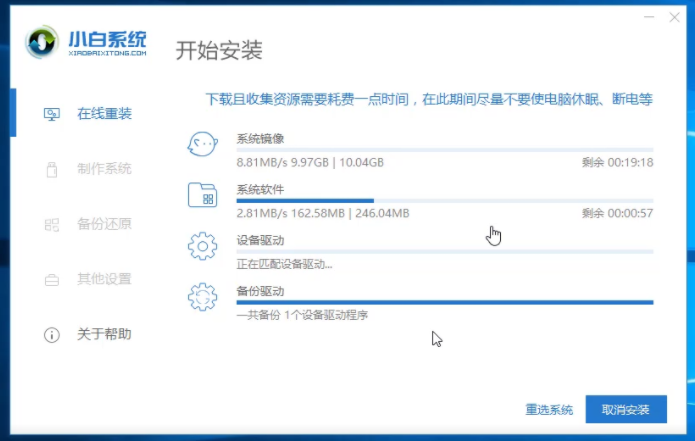Screen dimensions: 695x441
Task: Click the info circle icon beside 关于帮助
Action: (52, 334)
